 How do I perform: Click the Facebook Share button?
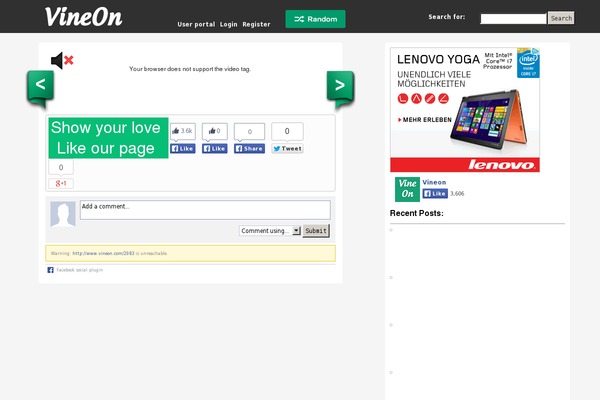pyautogui.click(x=249, y=149)
